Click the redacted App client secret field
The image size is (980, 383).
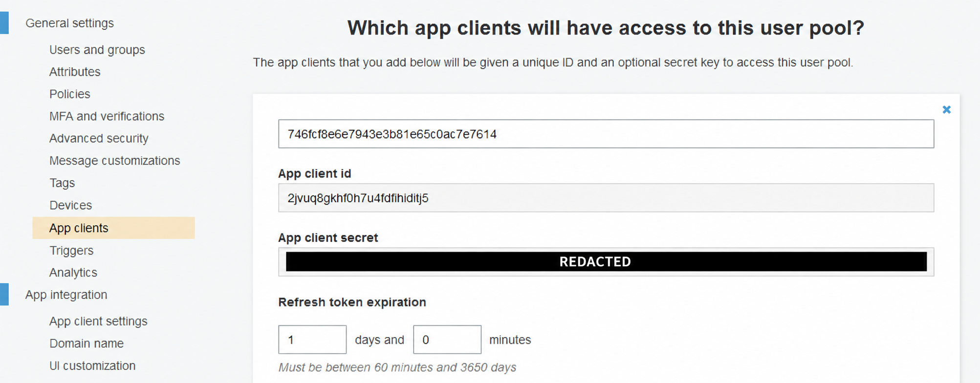click(x=606, y=262)
